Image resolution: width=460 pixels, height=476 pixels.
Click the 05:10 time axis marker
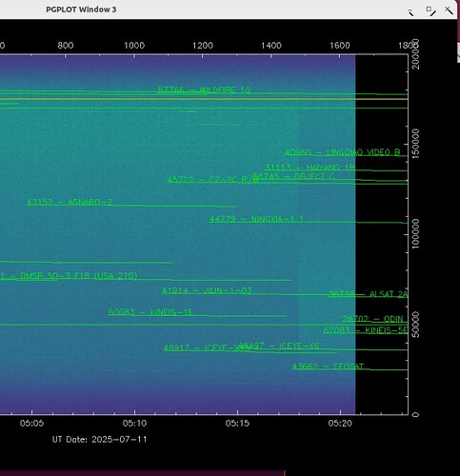click(x=134, y=423)
